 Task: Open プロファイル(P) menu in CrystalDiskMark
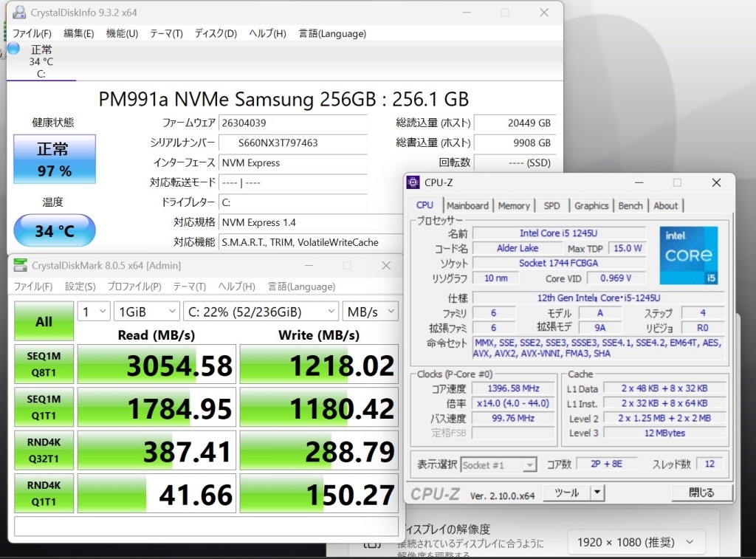(134, 287)
